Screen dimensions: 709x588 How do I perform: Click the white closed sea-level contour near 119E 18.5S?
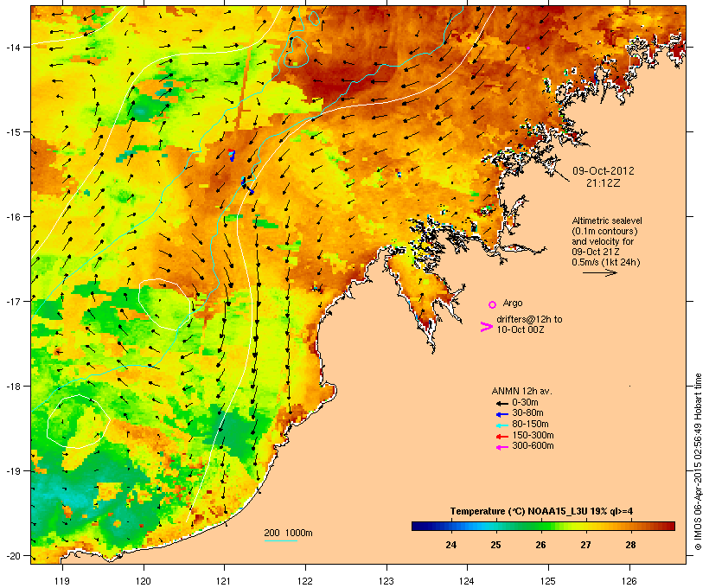[x=79, y=422]
